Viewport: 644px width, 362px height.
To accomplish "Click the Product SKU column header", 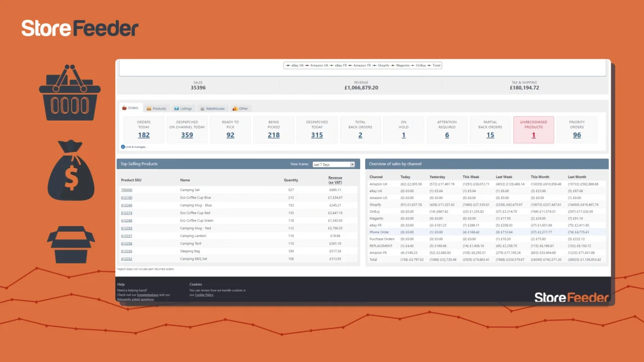I will pos(131,180).
